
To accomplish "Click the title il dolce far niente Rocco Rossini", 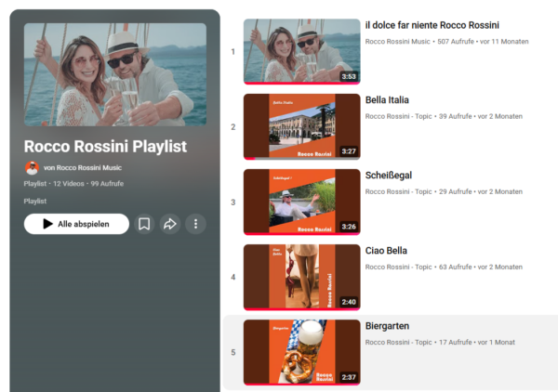I will pos(432,25).
